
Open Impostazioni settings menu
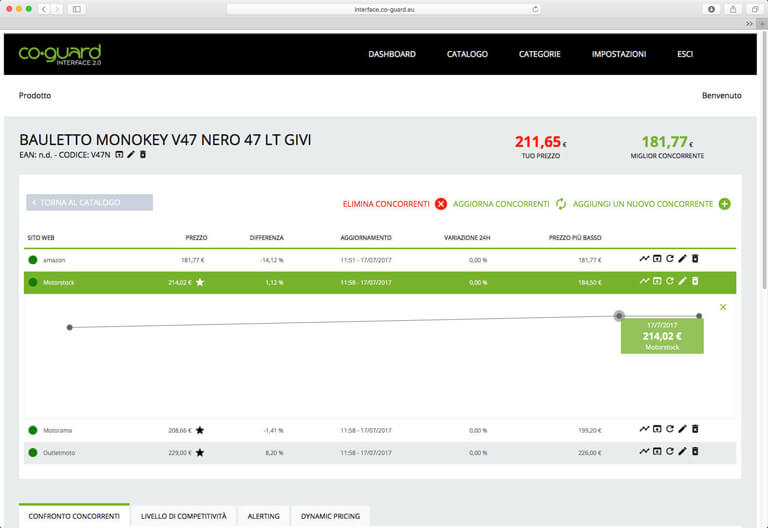[619, 54]
